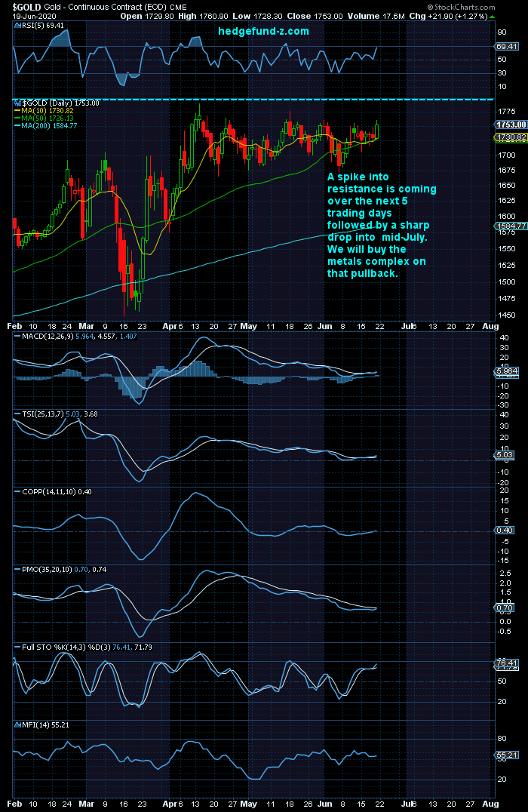Click the 55.21 MFI axis tag
Screen dimensions: 528x812
(507, 755)
